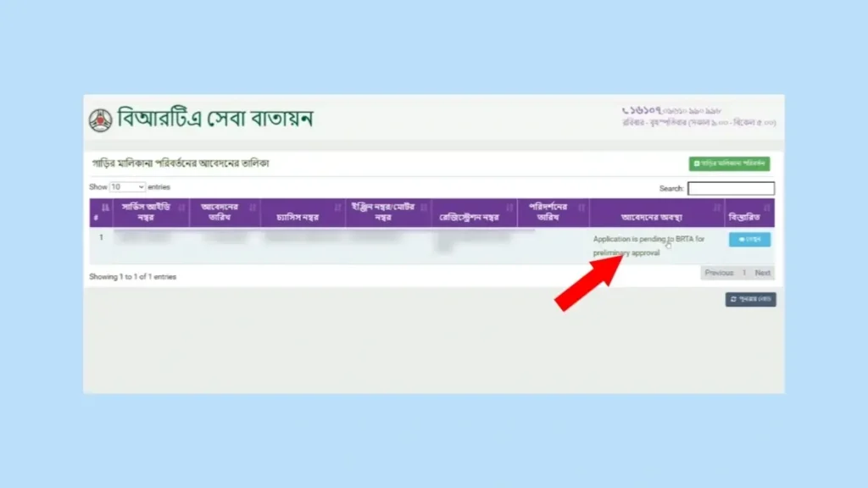Image resolution: width=868 pixels, height=488 pixels.
Task: Go to Next page
Action: pos(763,273)
